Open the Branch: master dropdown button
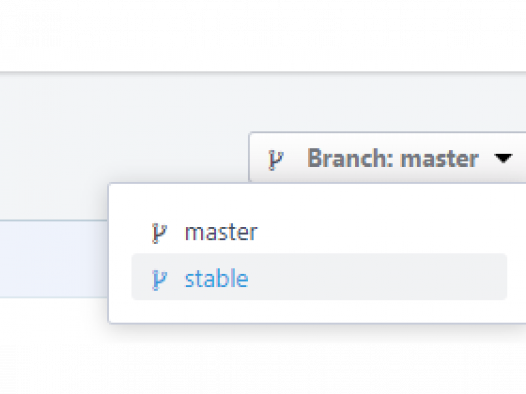The image size is (526, 394). (x=387, y=158)
